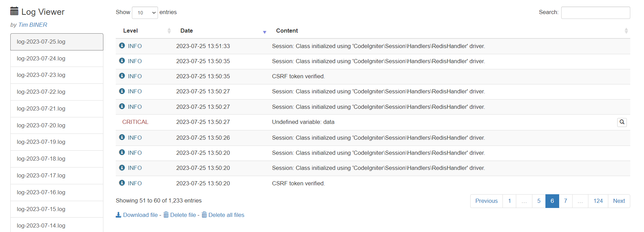Jump to page 124
This screenshot has height=232, width=644.
(598, 201)
